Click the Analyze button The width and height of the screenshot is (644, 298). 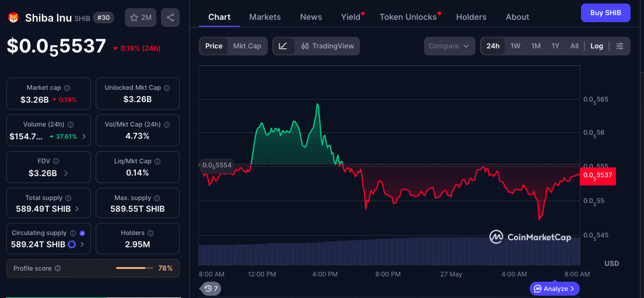555,289
